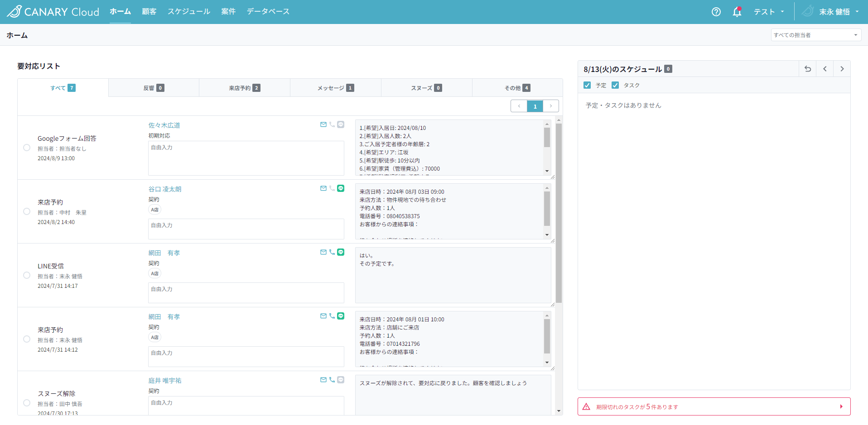The image size is (868, 425).
Task: Expand the overdue tasks banner arrow
Action: 841,406
